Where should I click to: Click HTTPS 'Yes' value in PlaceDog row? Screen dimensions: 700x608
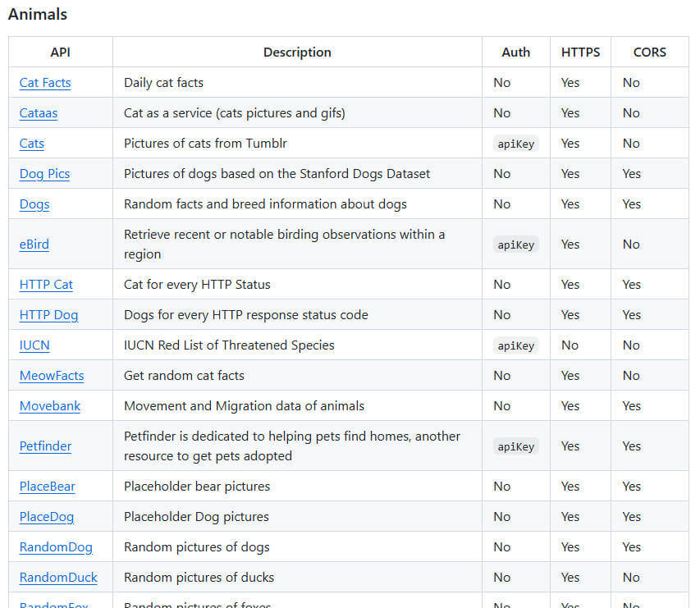[570, 516]
